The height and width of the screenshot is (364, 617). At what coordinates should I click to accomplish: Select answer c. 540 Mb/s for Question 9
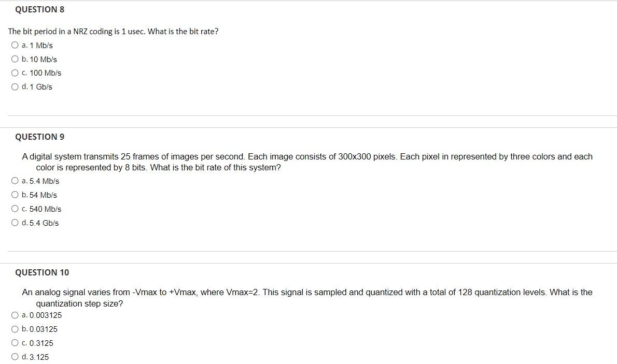tap(15, 208)
